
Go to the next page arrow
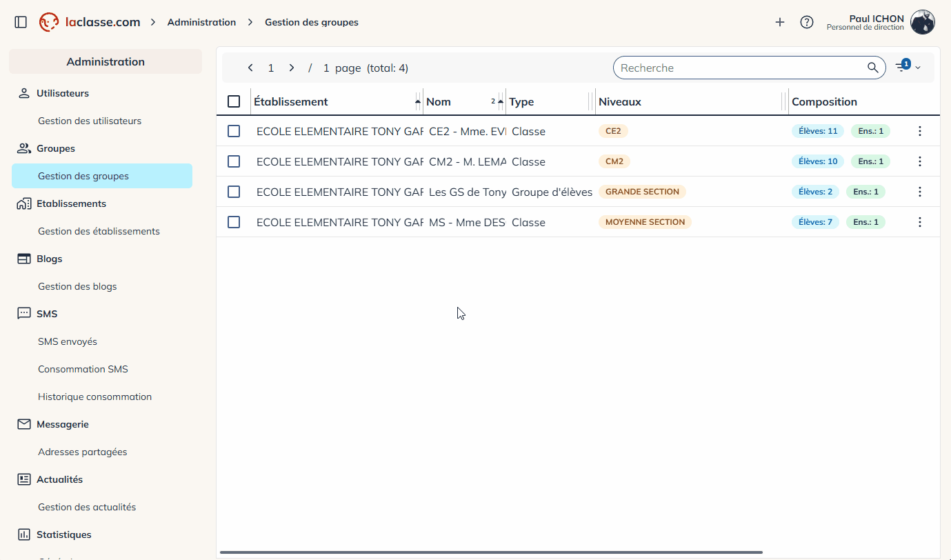(292, 68)
